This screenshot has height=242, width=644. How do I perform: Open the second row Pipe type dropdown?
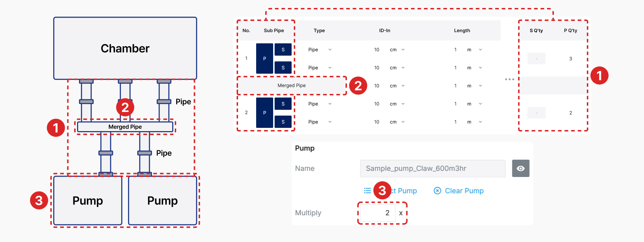320,68
